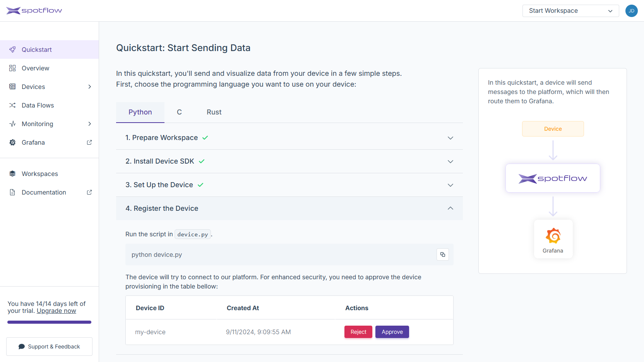Reject the my-device provisioning
This screenshot has height=362, width=644.
(x=358, y=332)
